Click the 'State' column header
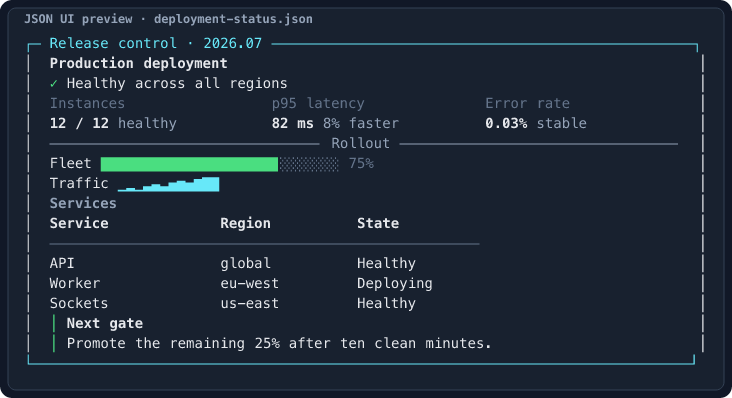732x398 pixels. 378,223
